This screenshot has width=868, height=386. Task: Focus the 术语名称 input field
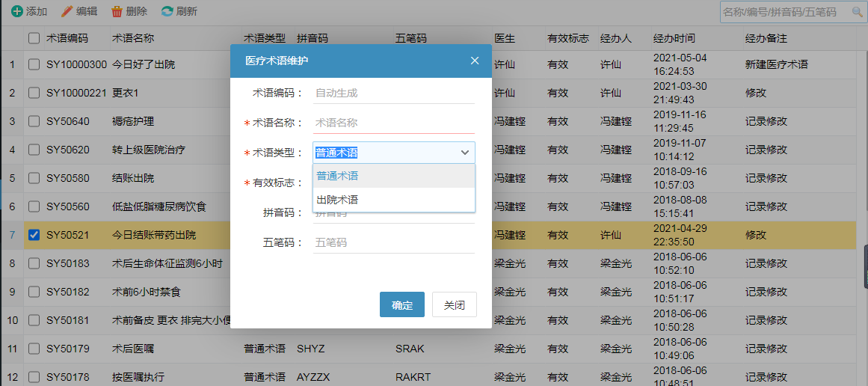coord(393,123)
